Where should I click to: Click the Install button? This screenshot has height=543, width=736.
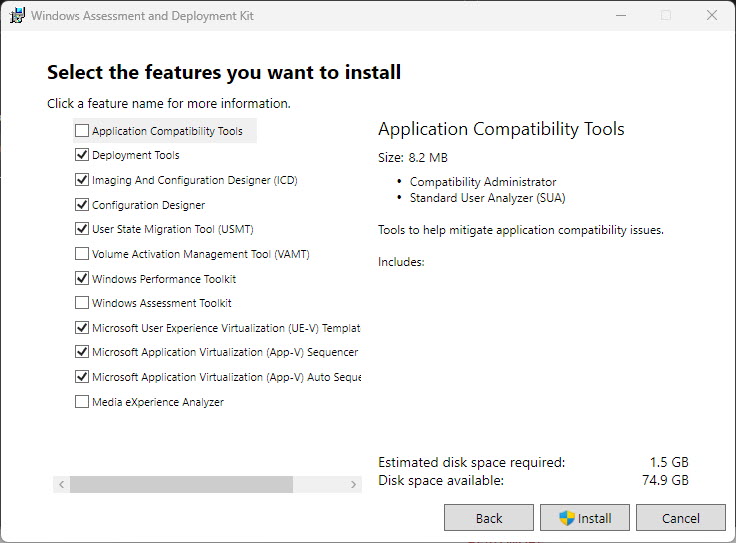[585, 518]
